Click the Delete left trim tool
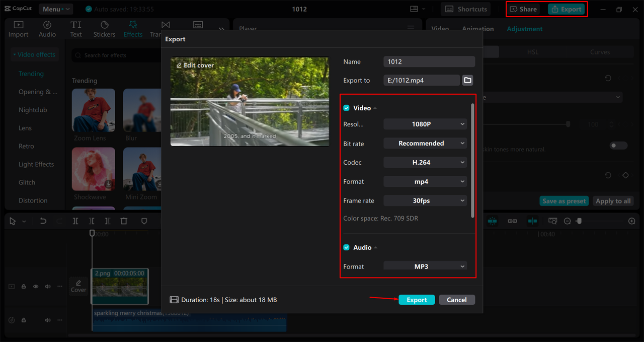Screen dimensions: 644x342 click(92, 221)
